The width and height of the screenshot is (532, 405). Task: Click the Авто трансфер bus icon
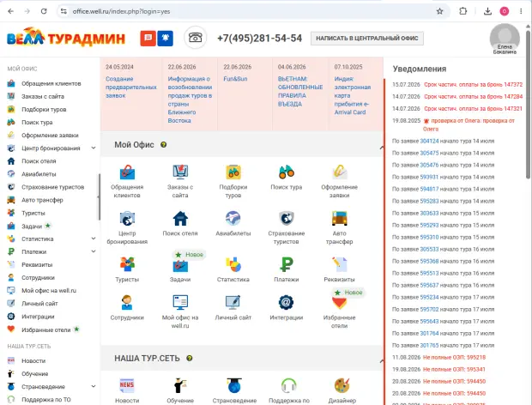[339, 219]
